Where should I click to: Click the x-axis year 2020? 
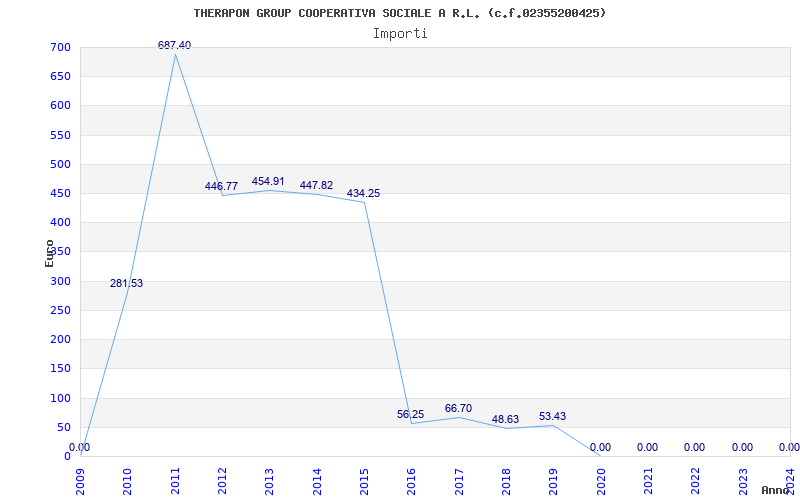pos(602,482)
